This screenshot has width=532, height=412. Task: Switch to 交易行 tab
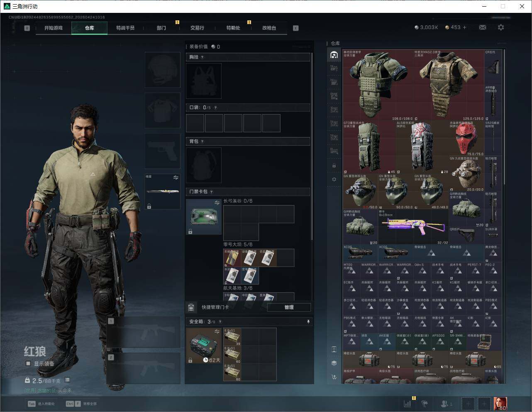tap(197, 28)
